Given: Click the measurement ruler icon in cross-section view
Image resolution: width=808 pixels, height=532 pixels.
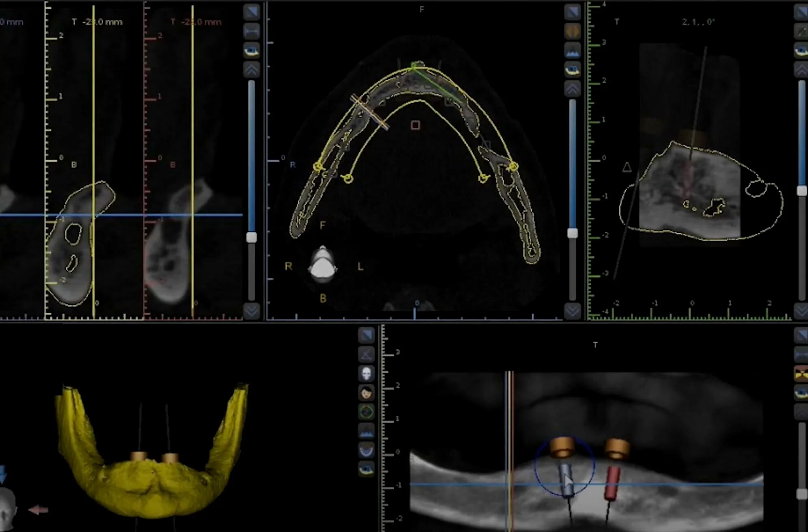Looking at the screenshot, I should [252, 31].
